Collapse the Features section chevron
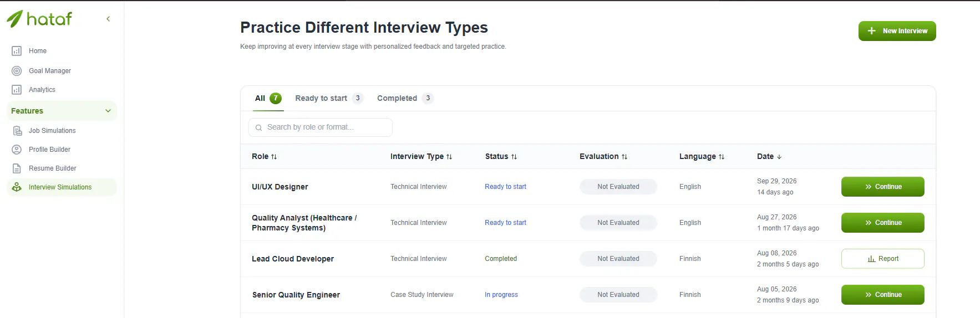 (108, 111)
